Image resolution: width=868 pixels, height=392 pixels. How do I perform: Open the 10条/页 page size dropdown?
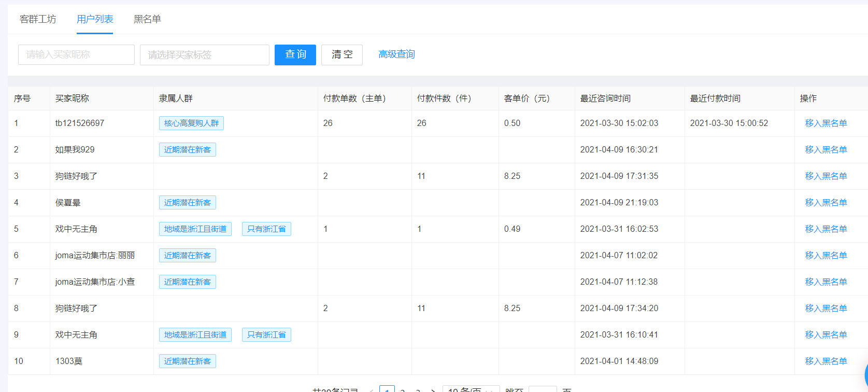coord(471,389)
